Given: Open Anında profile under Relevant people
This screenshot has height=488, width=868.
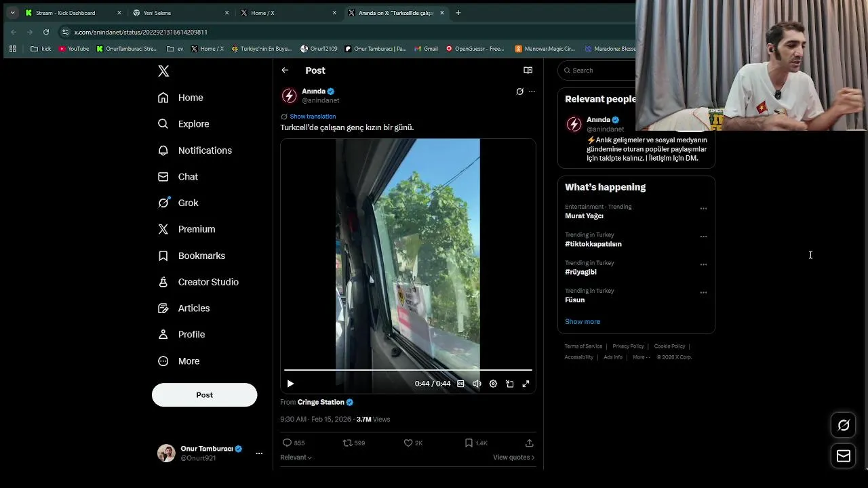Looking at the screenshot, I should (x=598, y=120).
